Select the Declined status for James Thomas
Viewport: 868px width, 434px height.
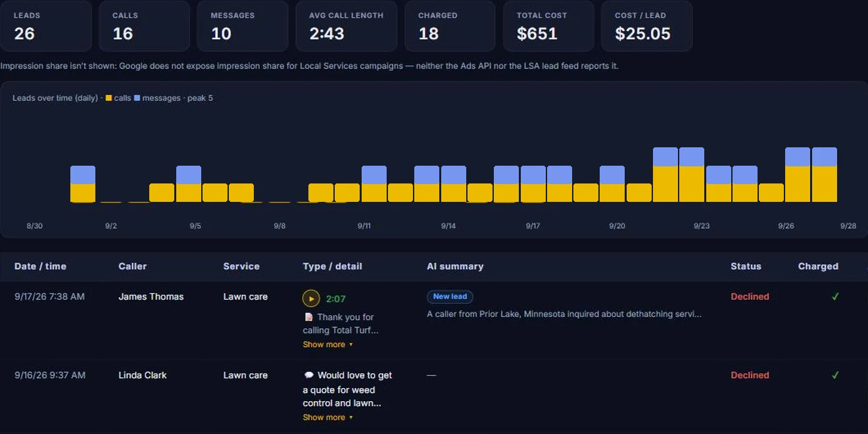pyautogui.click(x=750, y=297)
